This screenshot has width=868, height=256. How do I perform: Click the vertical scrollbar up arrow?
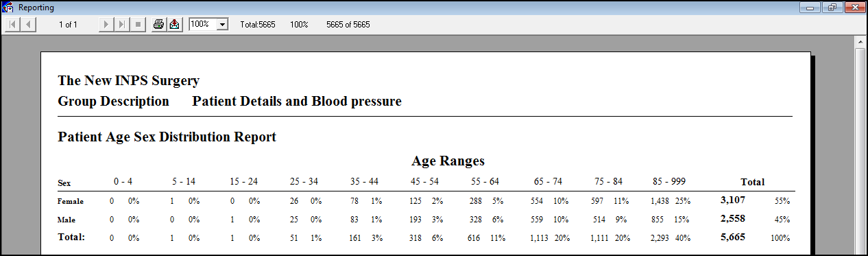[x=860, y=42]
